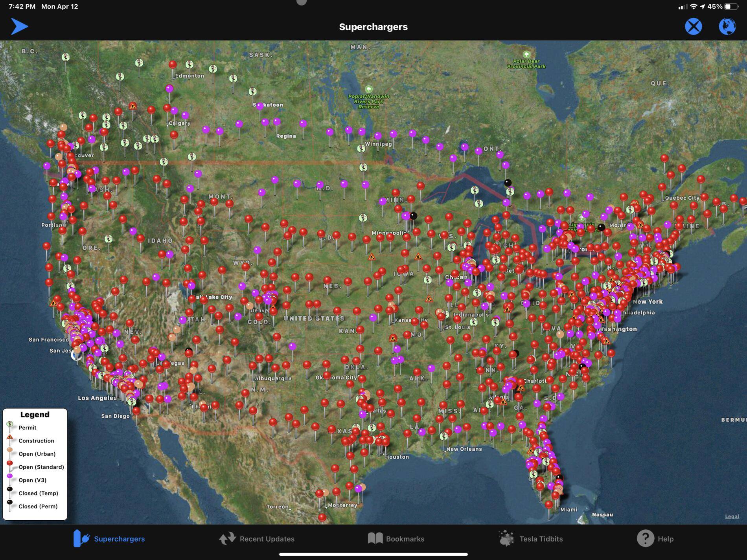Open the Legal link on map
This screenshot has width=747, height=560.
point(732,516)
